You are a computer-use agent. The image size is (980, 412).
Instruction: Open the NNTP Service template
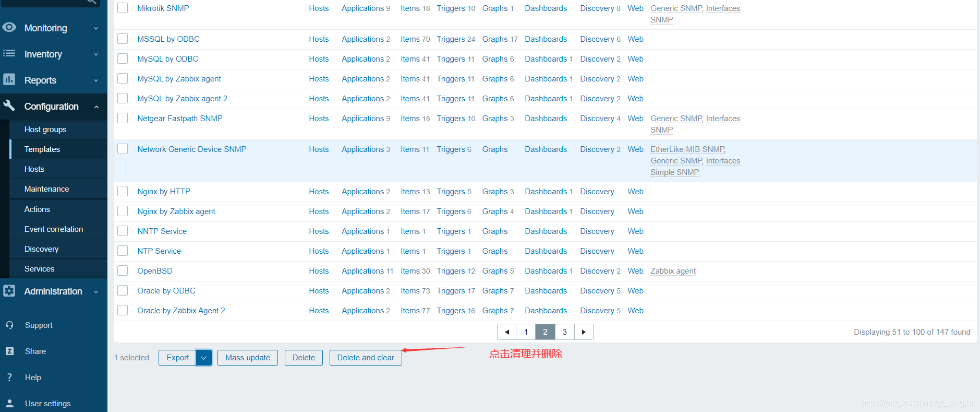[x=162, y=231]
